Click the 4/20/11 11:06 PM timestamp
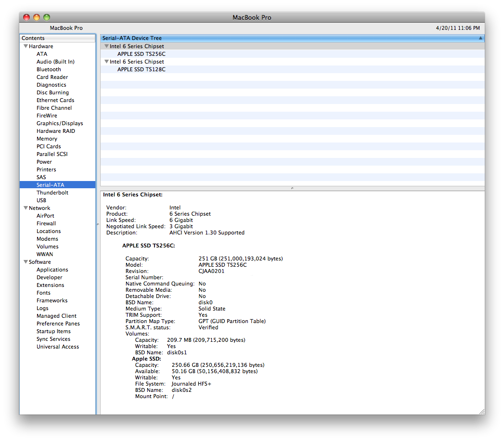Screen dimensions: 504x441 (458, 28)
